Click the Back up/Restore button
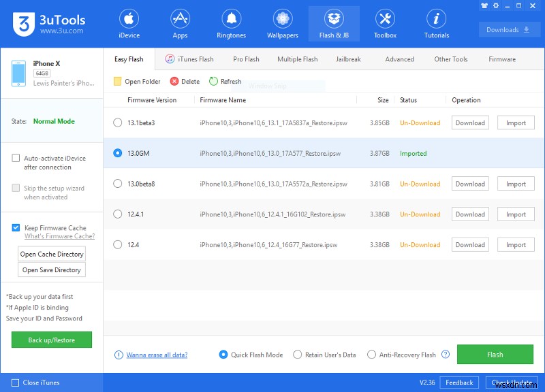The width and height of the screenshot is (545, 392). (x=52, y=340)
